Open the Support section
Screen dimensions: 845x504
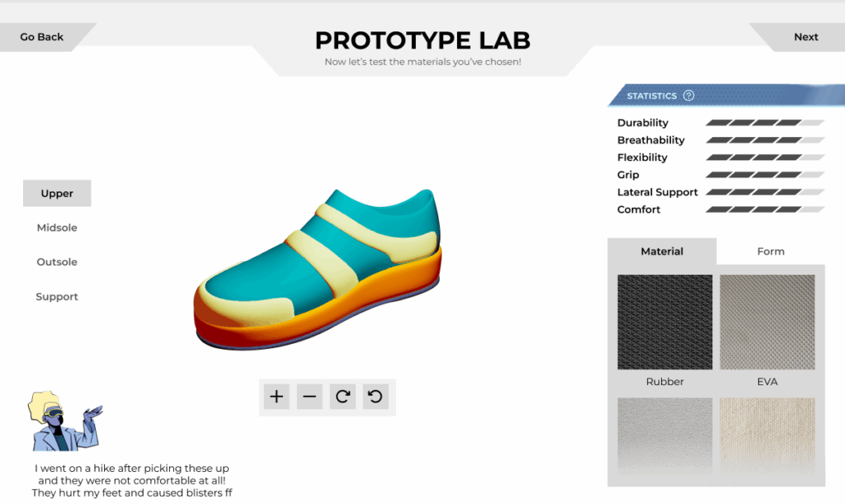57,297
